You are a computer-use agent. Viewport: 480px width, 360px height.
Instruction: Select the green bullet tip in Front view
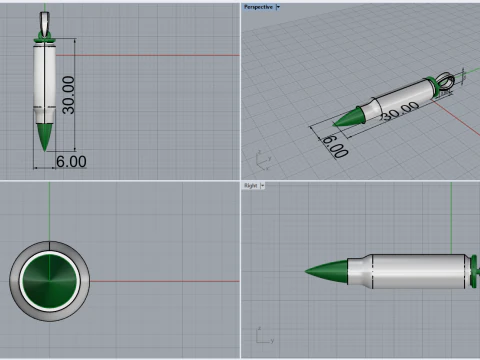click(x=45, y=137)
